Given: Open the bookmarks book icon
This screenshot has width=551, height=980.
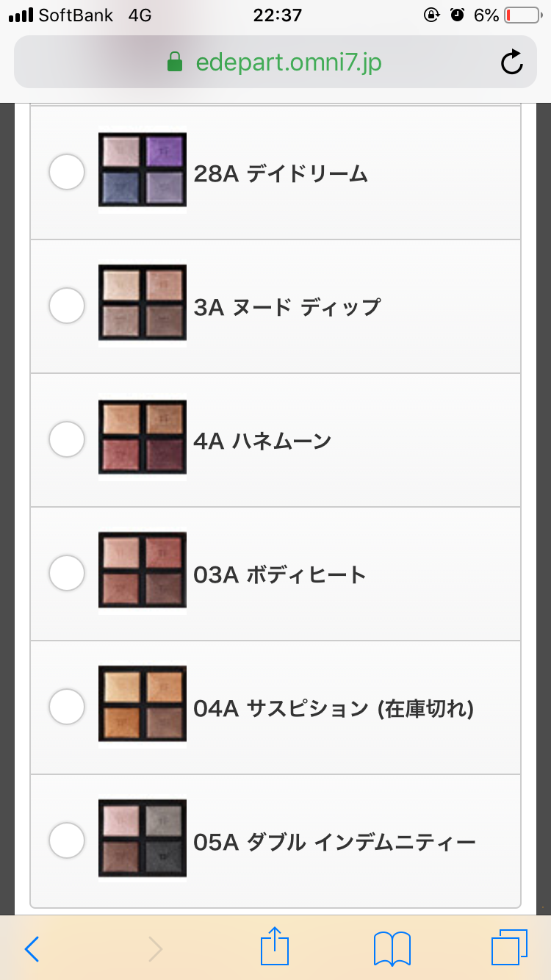Looking at the screenshot, I should (392, 949).
